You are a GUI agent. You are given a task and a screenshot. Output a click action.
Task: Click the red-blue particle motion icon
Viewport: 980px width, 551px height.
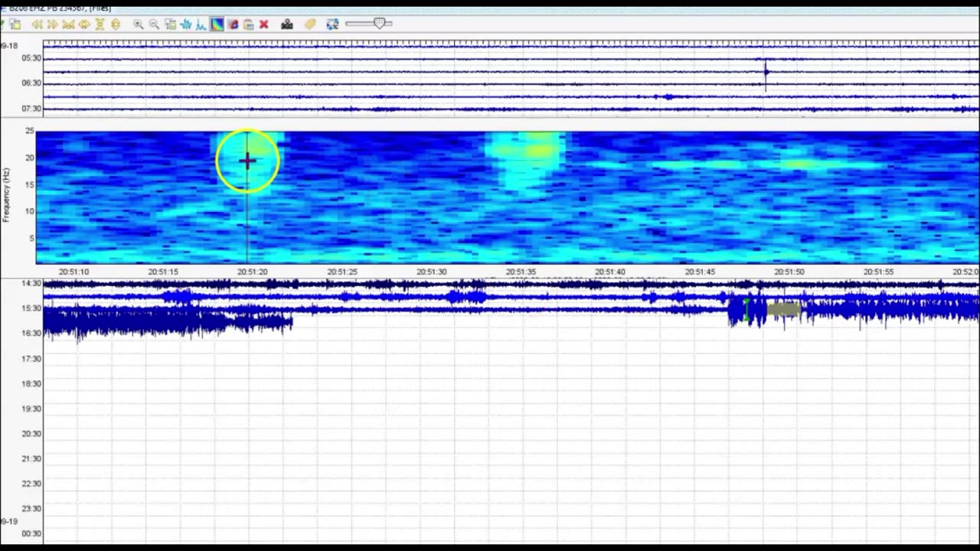click(x=233, y=24)
